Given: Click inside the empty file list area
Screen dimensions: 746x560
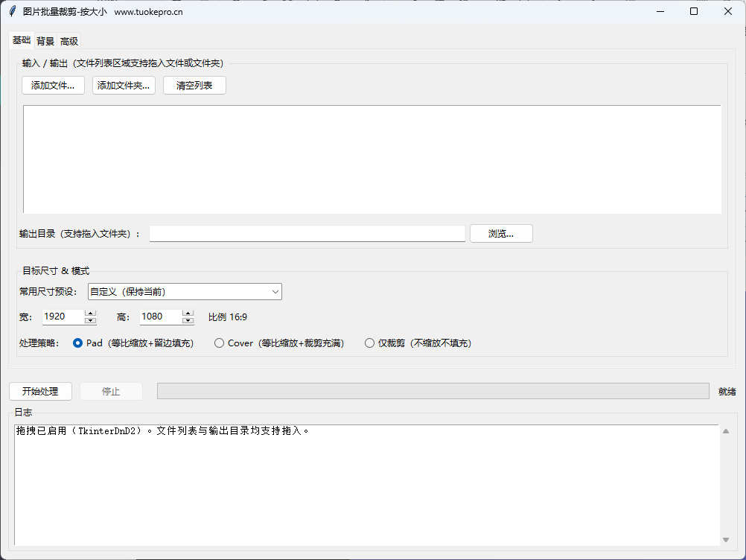Looking at the screenshot, I should [x=372, y=159].
